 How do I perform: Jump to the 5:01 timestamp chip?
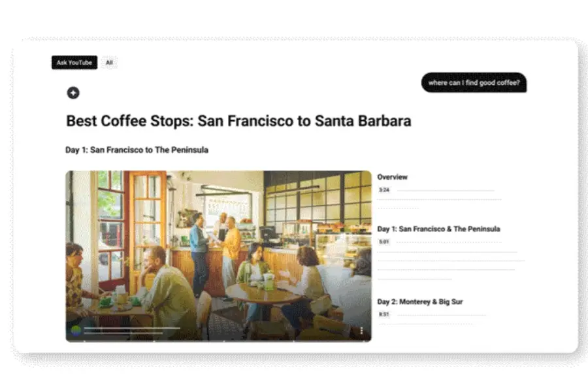click(x=384, y=242)
